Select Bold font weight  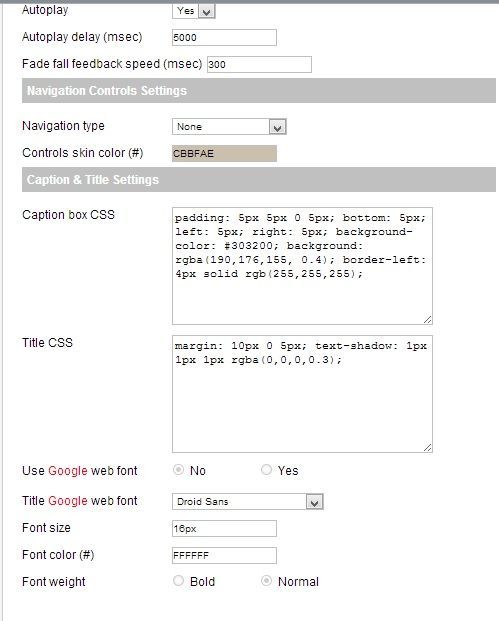coord(179,581)
